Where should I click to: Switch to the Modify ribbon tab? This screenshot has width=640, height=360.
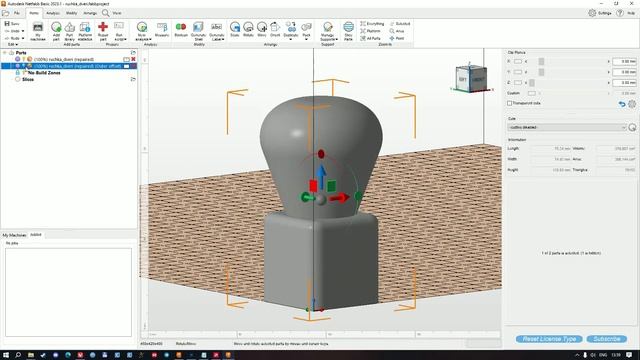pyautogui.click(x=71, y=13)
